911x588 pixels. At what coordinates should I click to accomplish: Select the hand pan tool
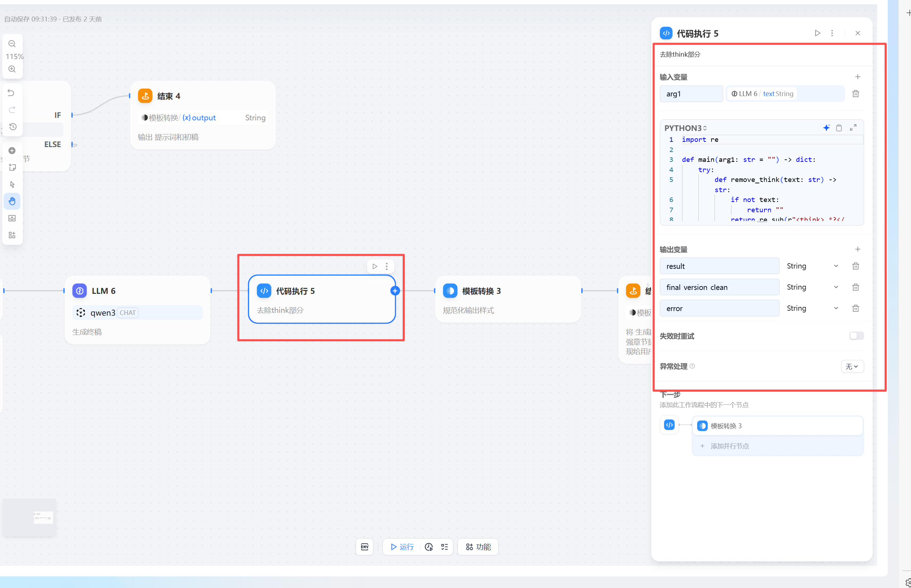pyautogui.click(x=12, y=201)
